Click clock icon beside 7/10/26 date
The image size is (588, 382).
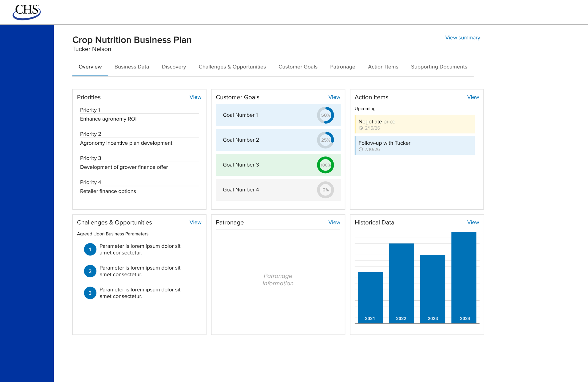click(x=361, y=150)
